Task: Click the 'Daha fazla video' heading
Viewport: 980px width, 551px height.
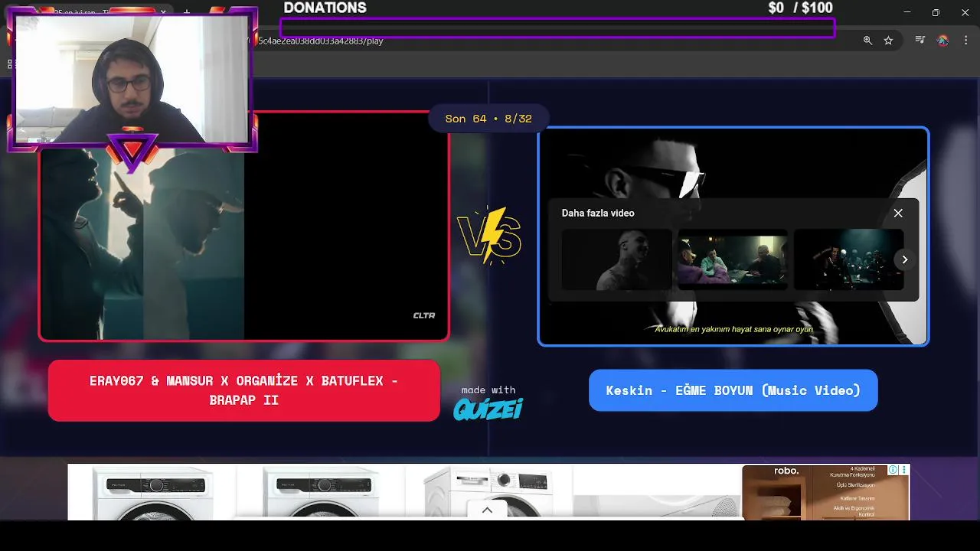Action: click(598, 213)
